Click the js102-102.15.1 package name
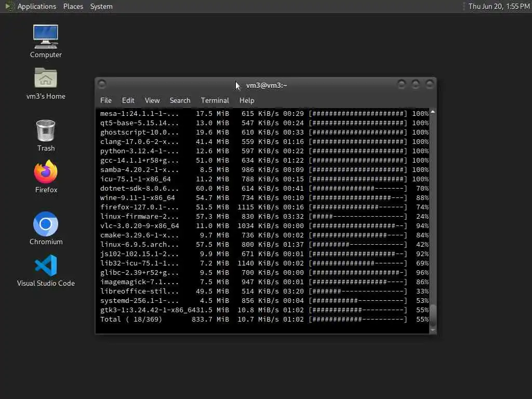 point(139,254)
